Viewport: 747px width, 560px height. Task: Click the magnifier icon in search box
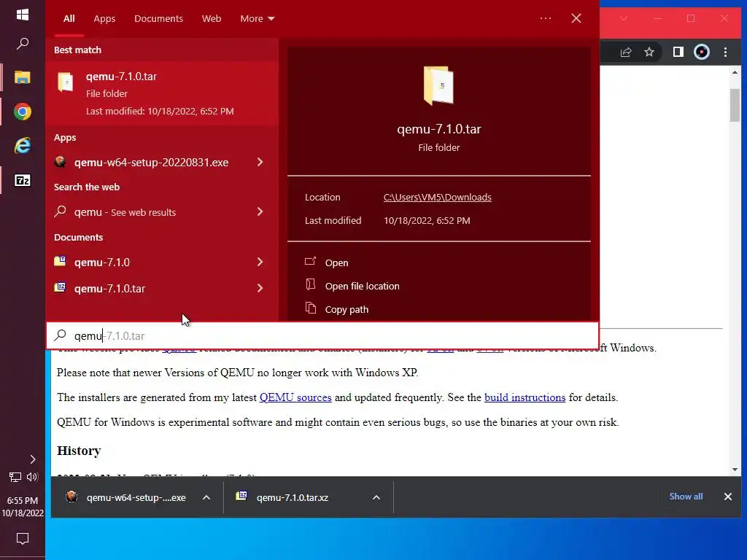[x=60, y=335]
